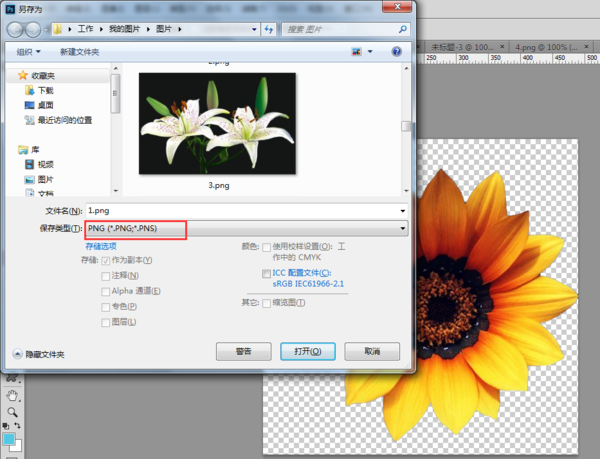Click the back navigation arrow
This screenshot has width=600, height=459.
15,29
